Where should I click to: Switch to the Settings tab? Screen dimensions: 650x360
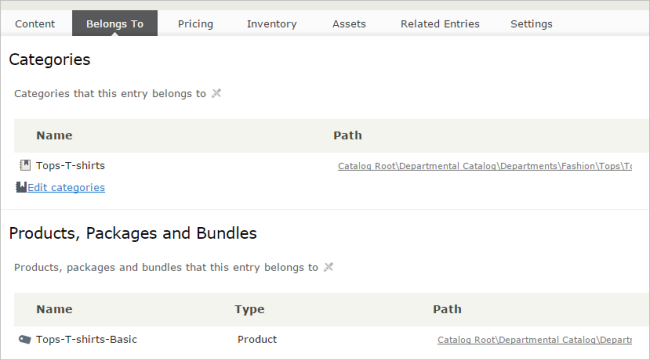pyautogui.click(x=531, y=24)
